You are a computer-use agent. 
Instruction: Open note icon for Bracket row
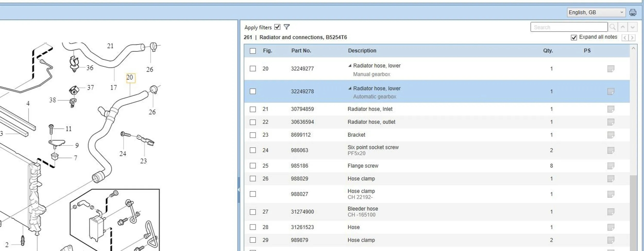(611, 135)
